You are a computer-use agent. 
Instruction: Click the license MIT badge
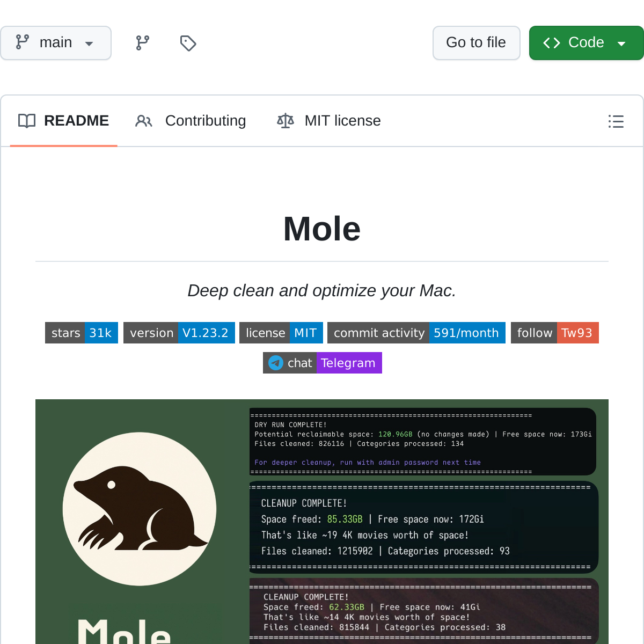pos(281,333)
